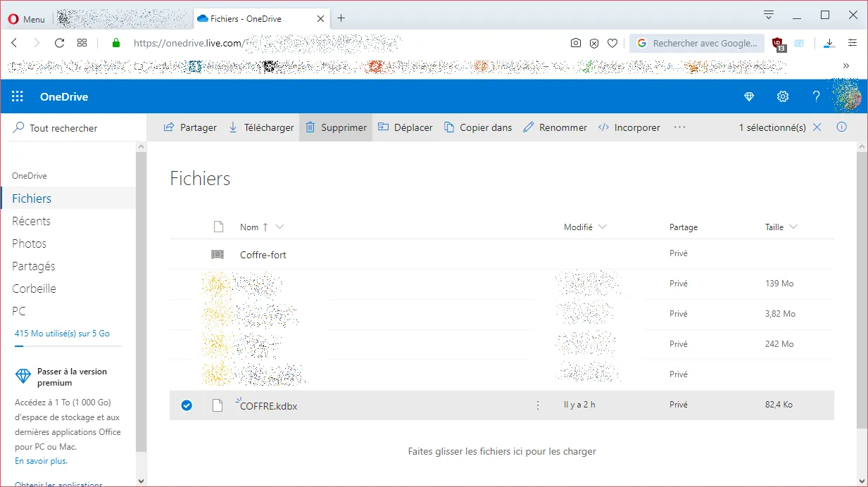This screenshot has height=487, width=868.
Task: Open OneDrive settings gear
Action: (783, 96)
